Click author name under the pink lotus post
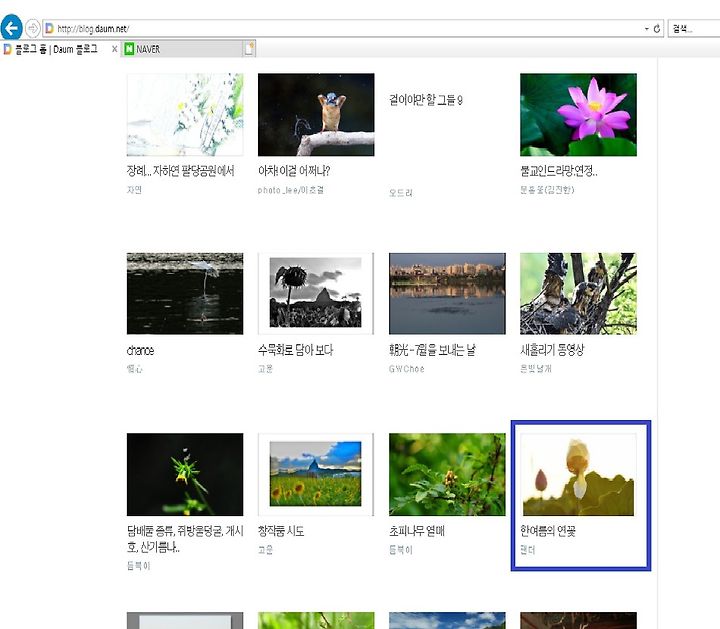Viewport: 720px width, 629px height. 547,190
